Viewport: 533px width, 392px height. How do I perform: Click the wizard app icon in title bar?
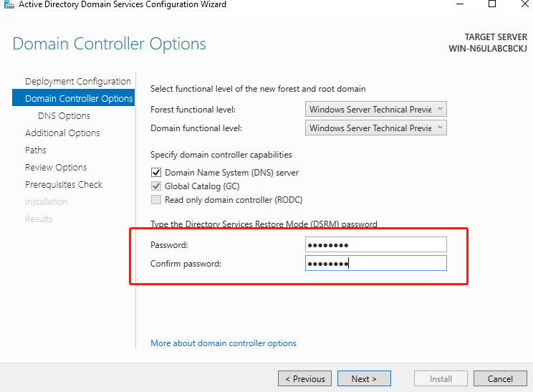point(9,4)
